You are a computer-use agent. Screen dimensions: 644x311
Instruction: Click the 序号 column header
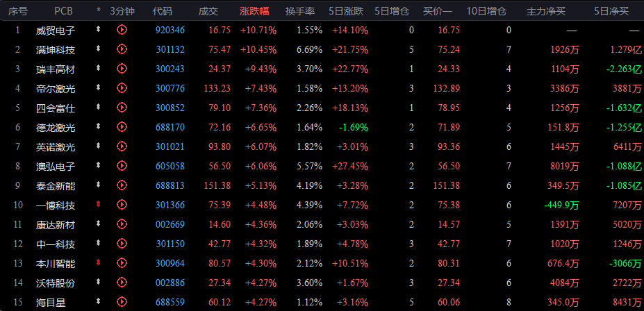click(x=18, y=12)
